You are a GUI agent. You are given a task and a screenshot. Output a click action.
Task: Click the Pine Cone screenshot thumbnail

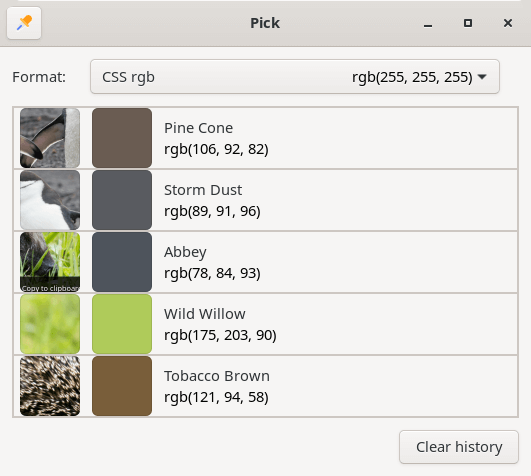(x=50, y=138)
